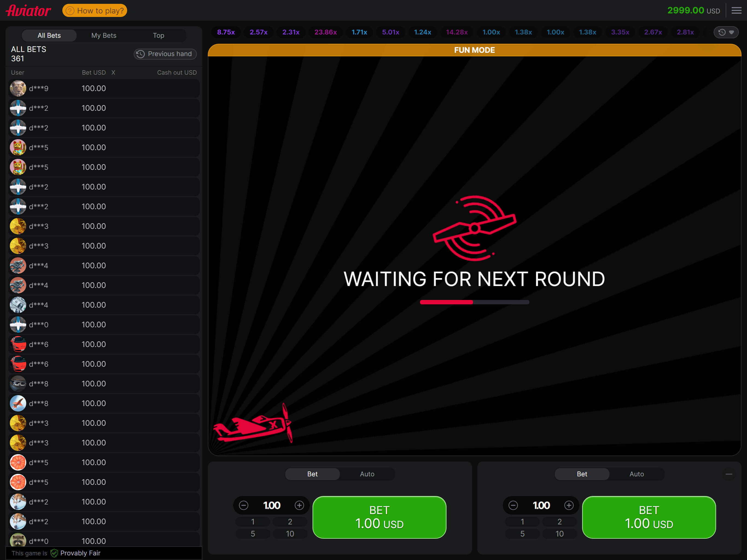Remove second bet panel with minus icon
The width and height of the screenshot is (747, 560).
pos(729,474)
